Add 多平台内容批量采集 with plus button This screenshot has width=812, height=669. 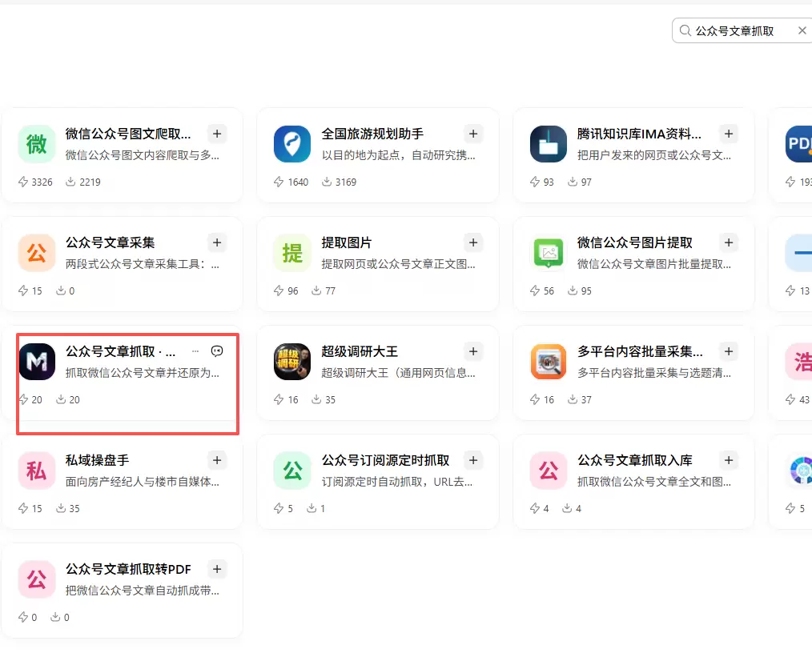point(729,351)
